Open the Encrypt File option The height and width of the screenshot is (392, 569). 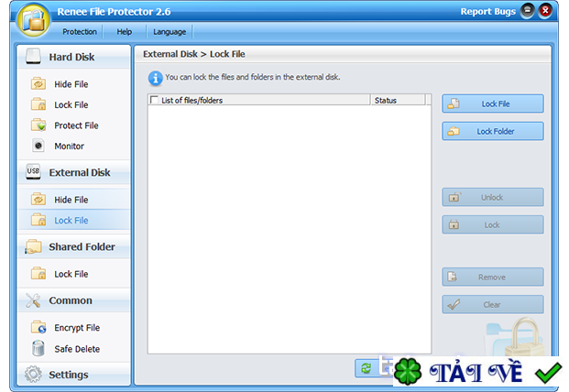[x=77, y=328]
